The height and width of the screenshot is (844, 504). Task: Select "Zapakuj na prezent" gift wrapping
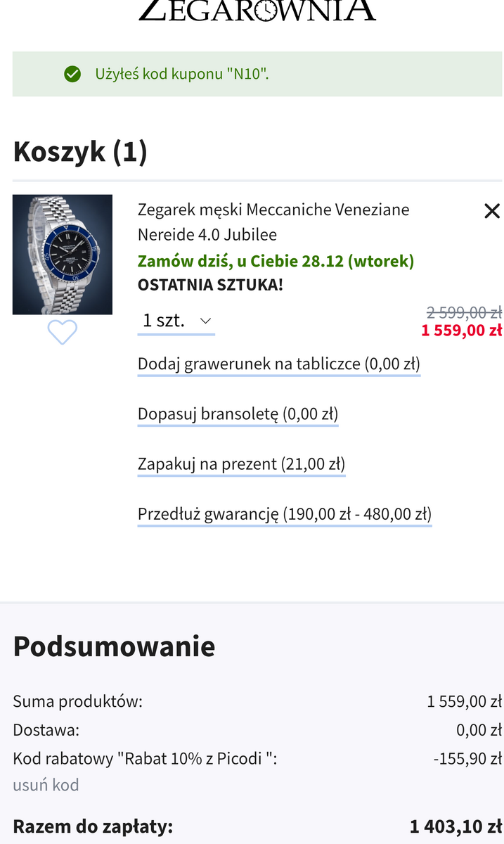(241, 464)
